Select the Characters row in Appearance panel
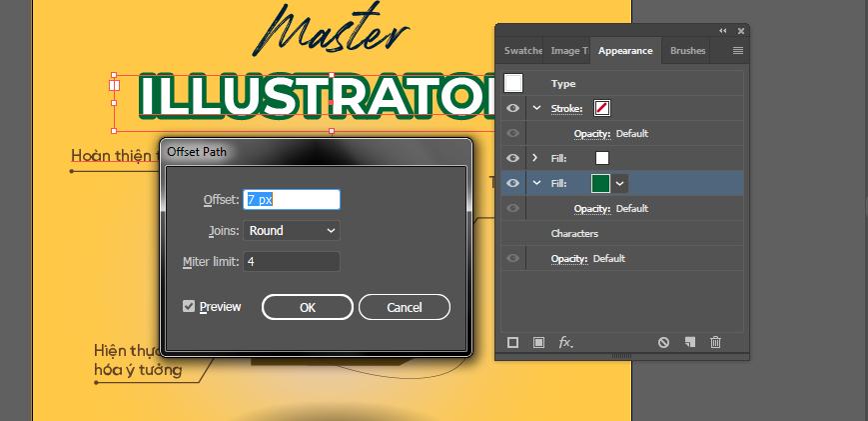Screen dimensions: 868x421 coord(621,233)
